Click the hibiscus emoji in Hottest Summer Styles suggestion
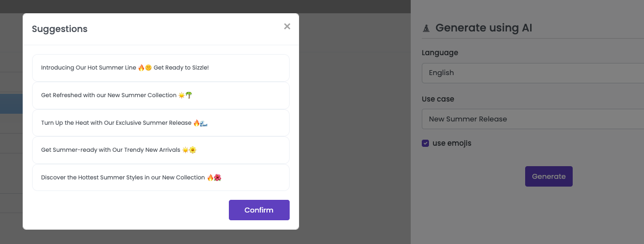 (x=218, y=177)
